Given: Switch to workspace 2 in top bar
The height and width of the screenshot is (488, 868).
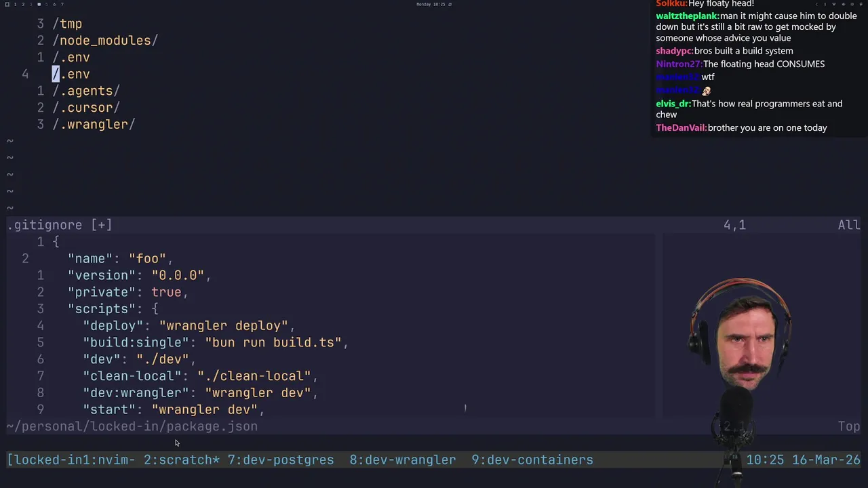Looking at the screenshot, I should (23, 4).
